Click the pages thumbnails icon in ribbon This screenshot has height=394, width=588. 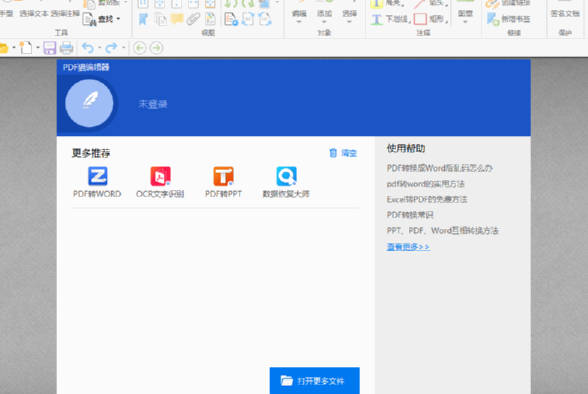point(160,19)
